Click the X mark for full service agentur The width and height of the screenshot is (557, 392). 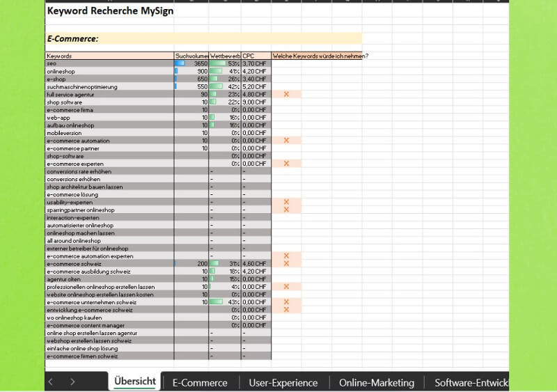tap(286, 94)
